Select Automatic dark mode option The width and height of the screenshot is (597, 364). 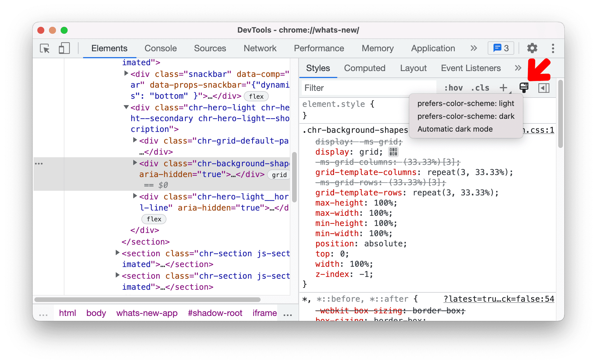[x=455, y=129]
